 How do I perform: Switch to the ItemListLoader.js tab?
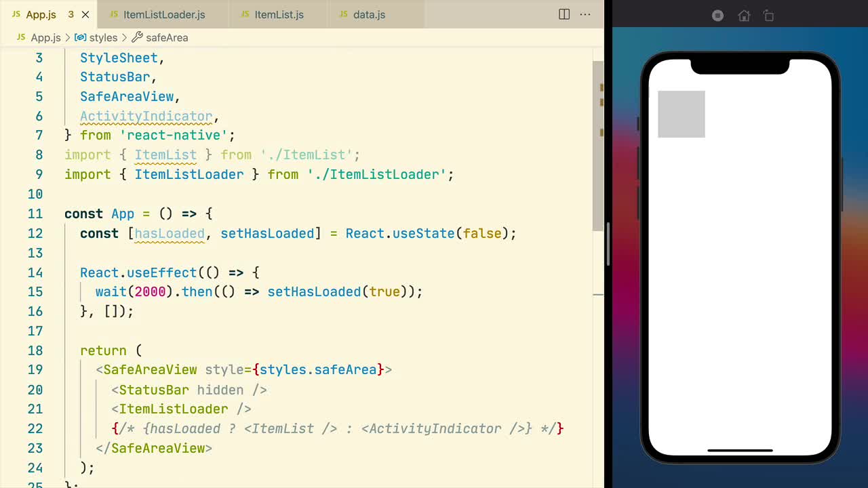point(163,14)
